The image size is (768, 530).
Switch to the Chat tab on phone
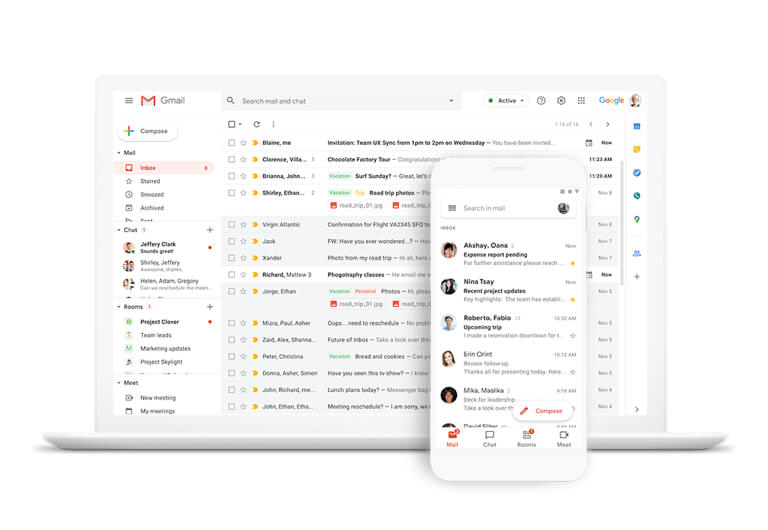pyautogui.click(x=490, y=438)
